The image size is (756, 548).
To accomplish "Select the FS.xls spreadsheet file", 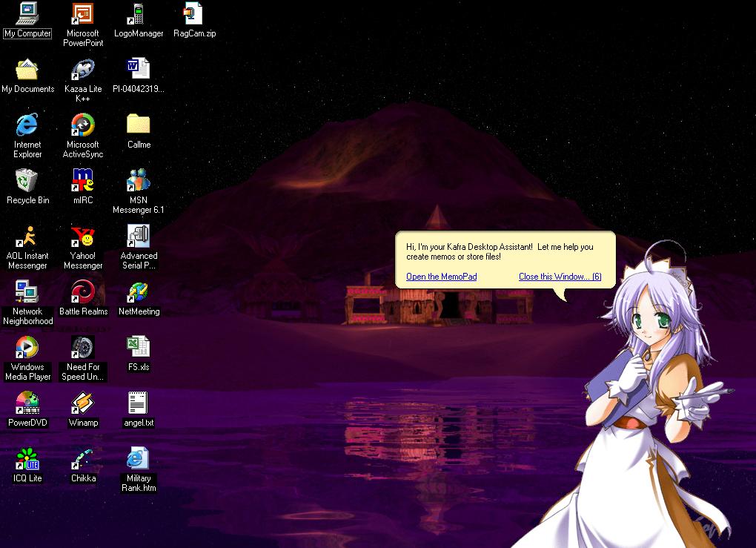I will (x=138, y=348).
